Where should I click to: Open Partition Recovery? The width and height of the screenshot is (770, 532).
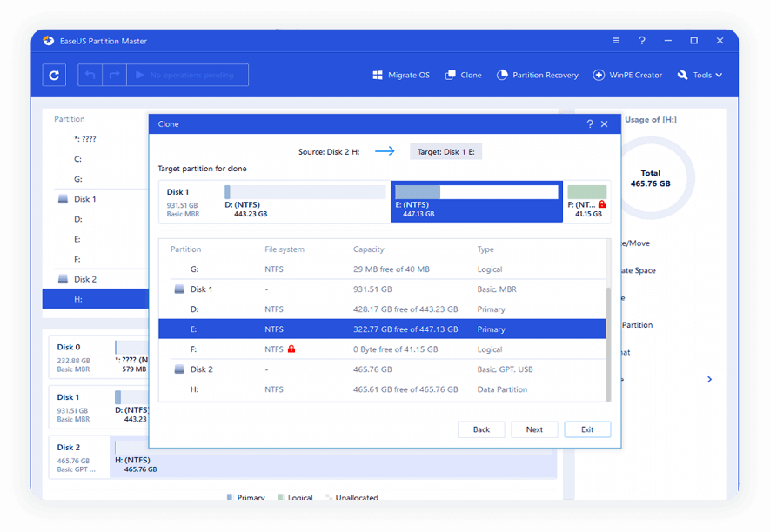[537, 76]
